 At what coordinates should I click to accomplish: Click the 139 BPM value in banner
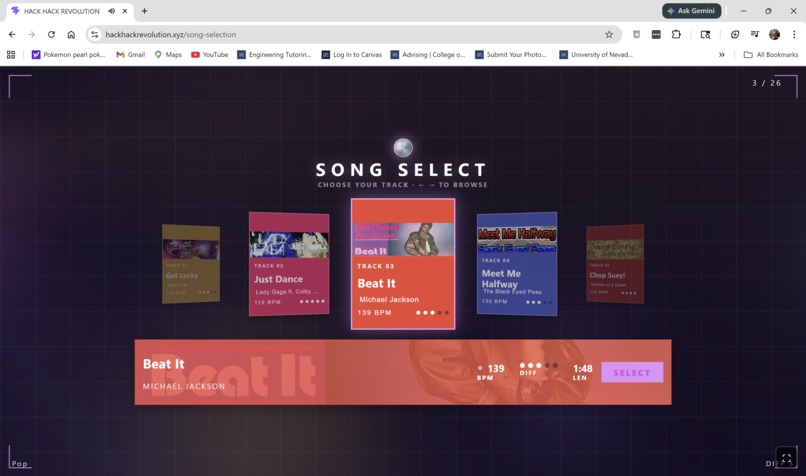(x=496, y=369)
